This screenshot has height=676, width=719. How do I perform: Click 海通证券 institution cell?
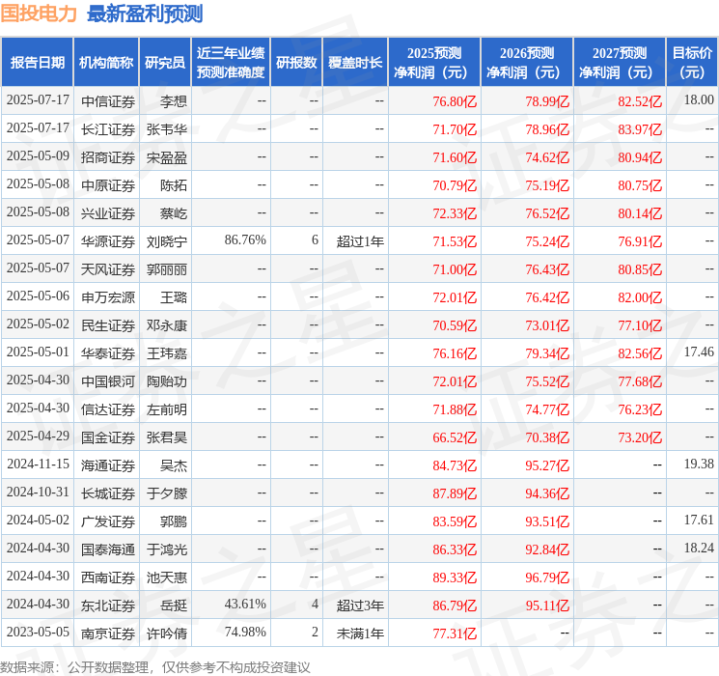point(108,465)
